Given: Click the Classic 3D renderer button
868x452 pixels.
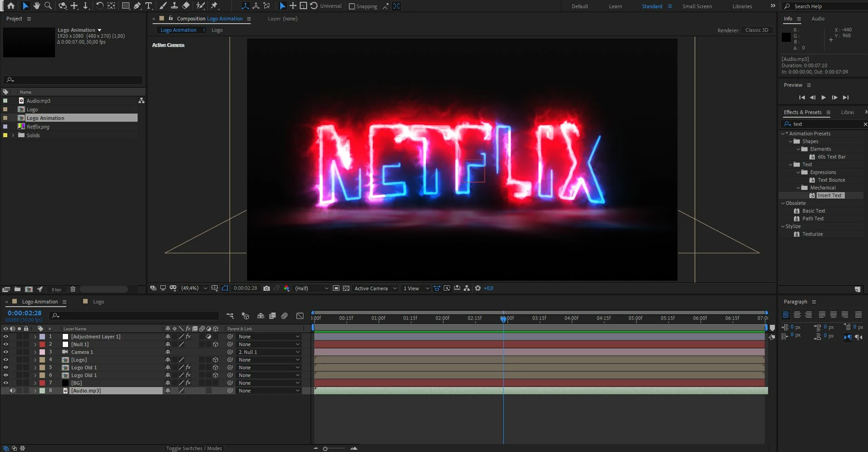Looking at the screenshot, I should (x=757, y=30).
